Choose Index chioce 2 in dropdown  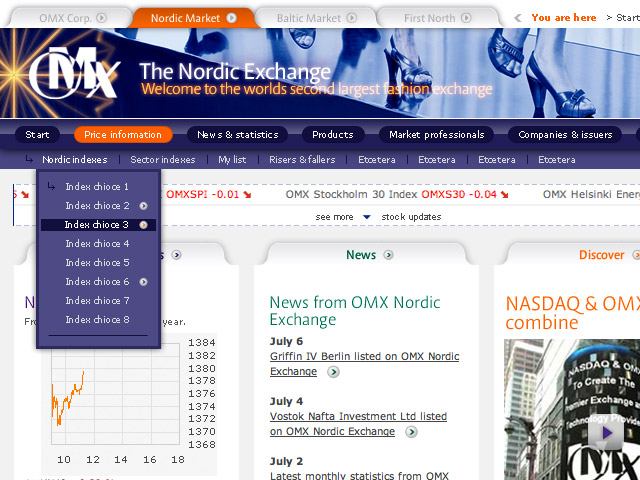[98, 206]
